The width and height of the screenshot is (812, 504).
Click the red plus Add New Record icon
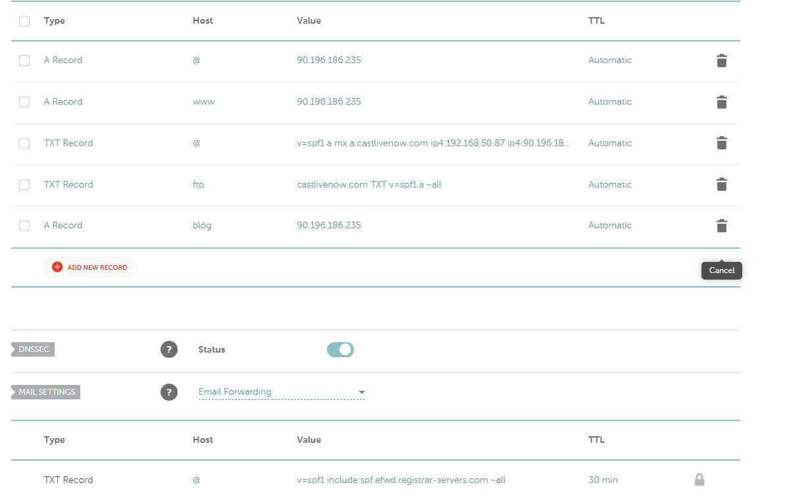(57, 267)
